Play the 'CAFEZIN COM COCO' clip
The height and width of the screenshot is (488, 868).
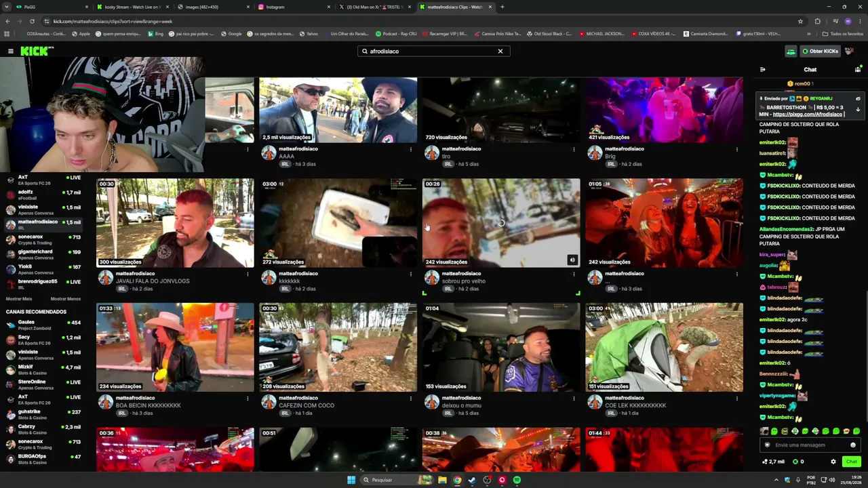point(338,348)
